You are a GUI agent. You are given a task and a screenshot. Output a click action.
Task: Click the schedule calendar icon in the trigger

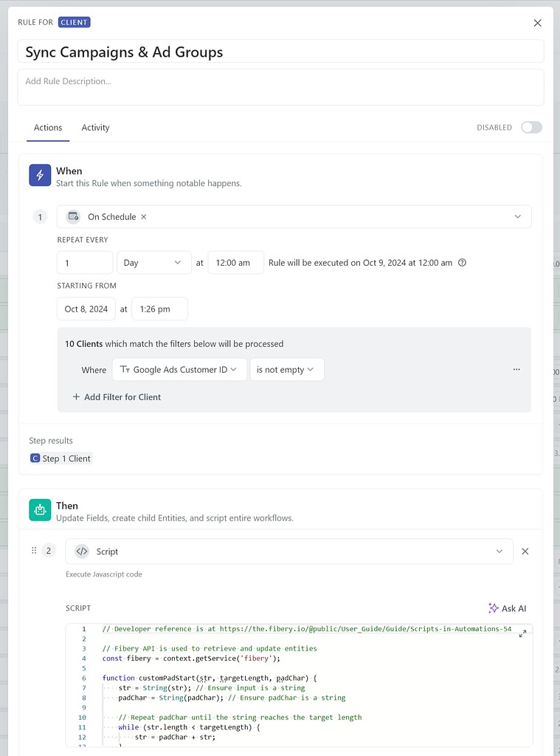(x=72, y=216)
